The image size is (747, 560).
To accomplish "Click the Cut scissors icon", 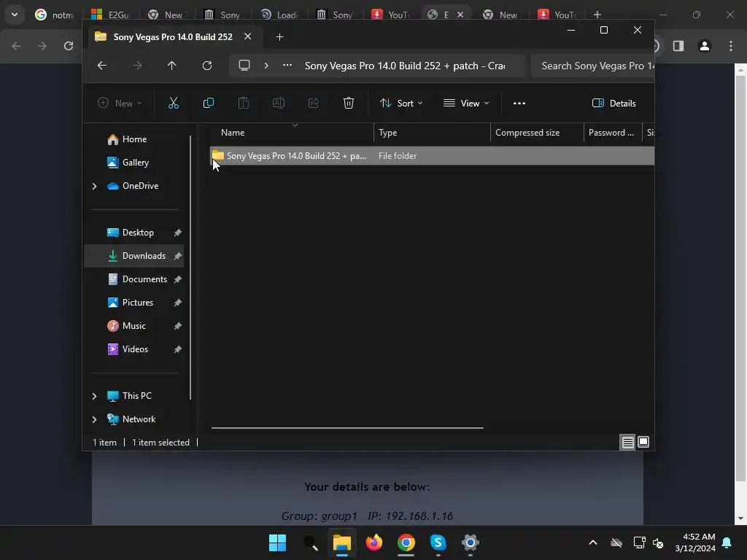I will point(174,103).
